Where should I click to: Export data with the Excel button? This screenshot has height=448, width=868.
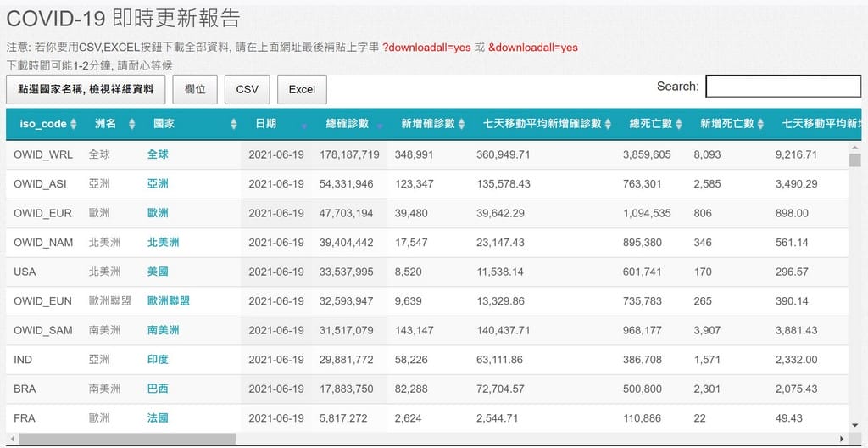pos(302,89)
